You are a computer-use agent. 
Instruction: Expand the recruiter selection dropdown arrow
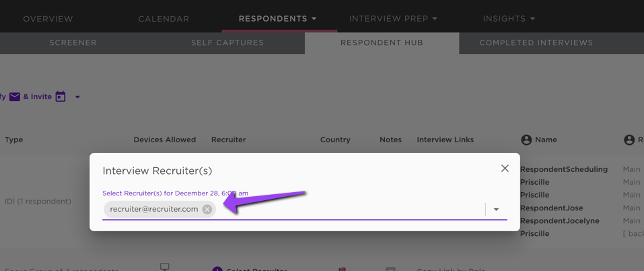pyautogui.click(x=496, y=209)
